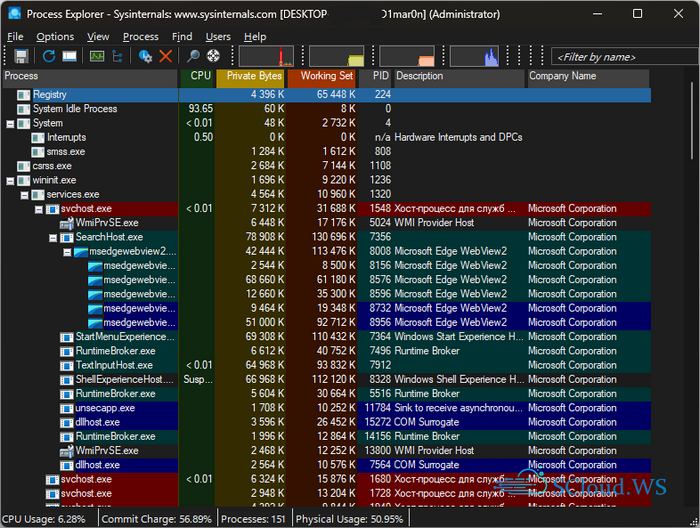Open System Information graph icon in toolbar
This screenshot has width=700, height=528.
pyautogui.click(x=97, y=57)
